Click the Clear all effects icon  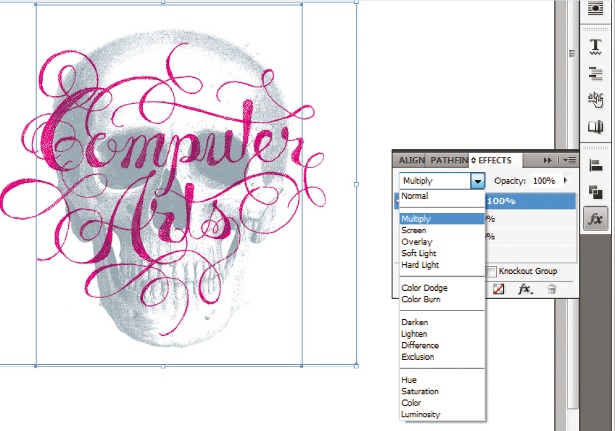click(x=498, y=289)
